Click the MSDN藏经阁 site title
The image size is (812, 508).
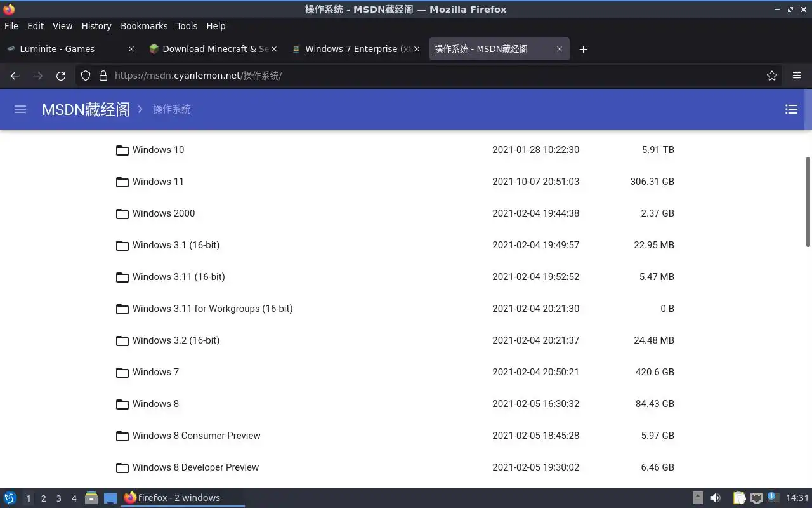(x=86, y=109)
